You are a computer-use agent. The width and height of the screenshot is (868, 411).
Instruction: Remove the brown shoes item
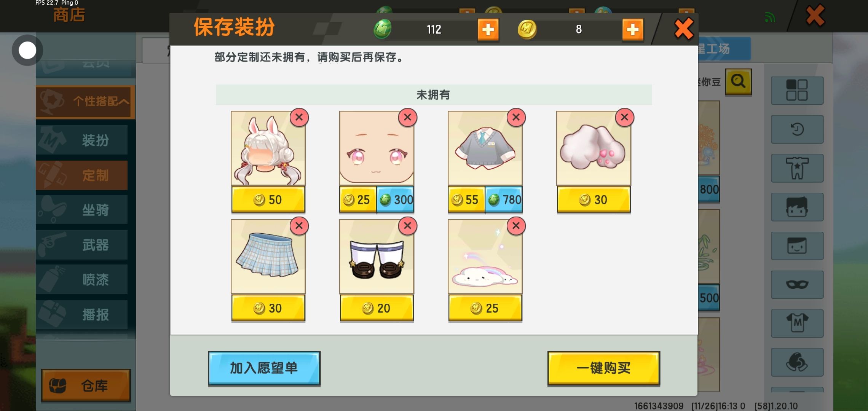[408, 226]
